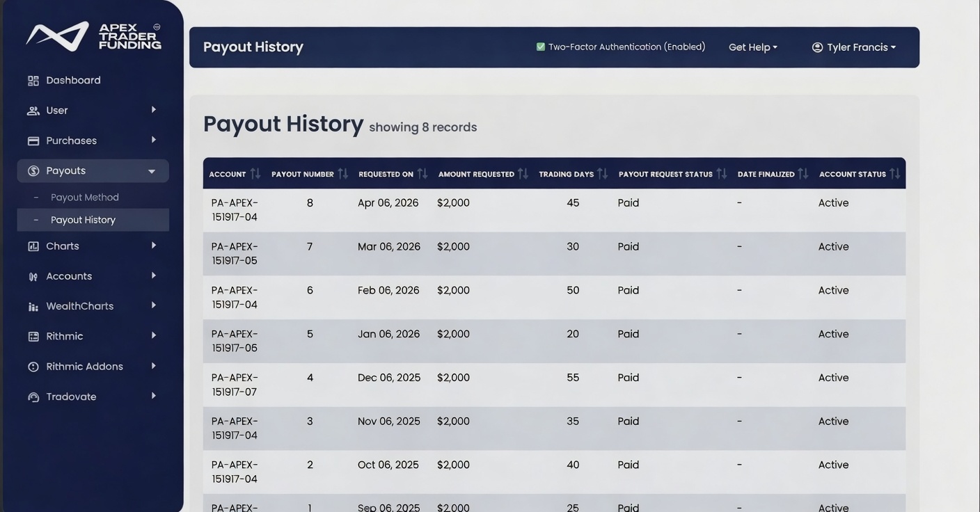
Task: Expand the Rithmic Addons submenu arrow
Action: [153, 366]
